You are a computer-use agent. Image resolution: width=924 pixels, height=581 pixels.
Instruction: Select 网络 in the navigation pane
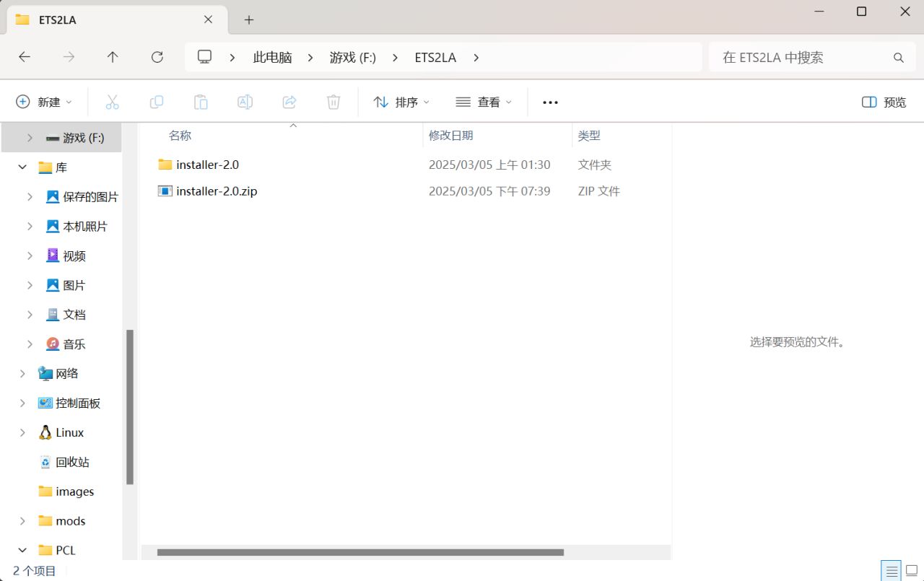[67, 373]
